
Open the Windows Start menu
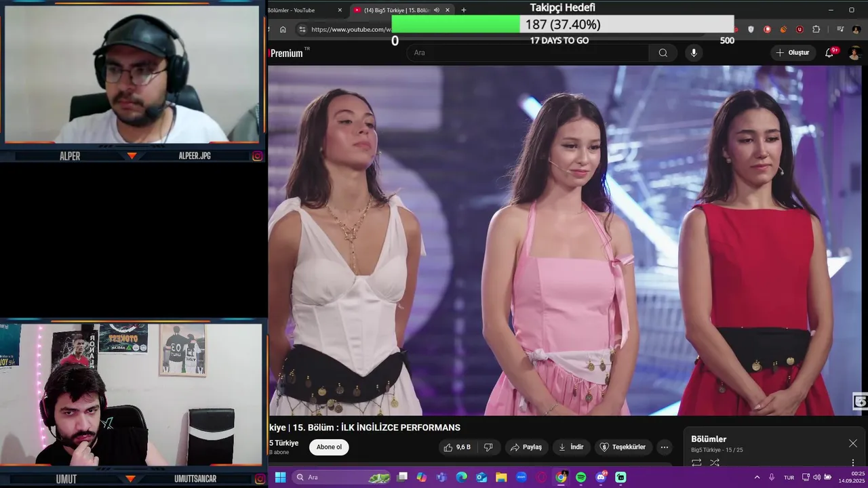(280, 477)
